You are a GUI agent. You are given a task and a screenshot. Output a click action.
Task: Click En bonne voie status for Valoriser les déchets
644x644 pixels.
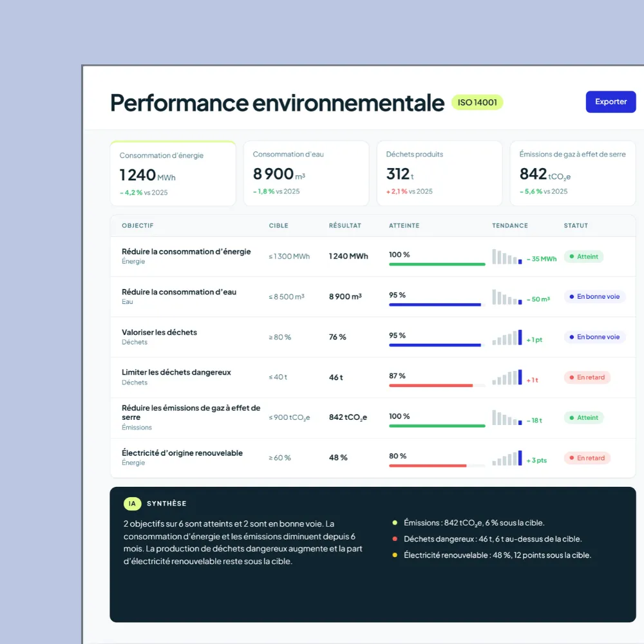coord(594,337)
